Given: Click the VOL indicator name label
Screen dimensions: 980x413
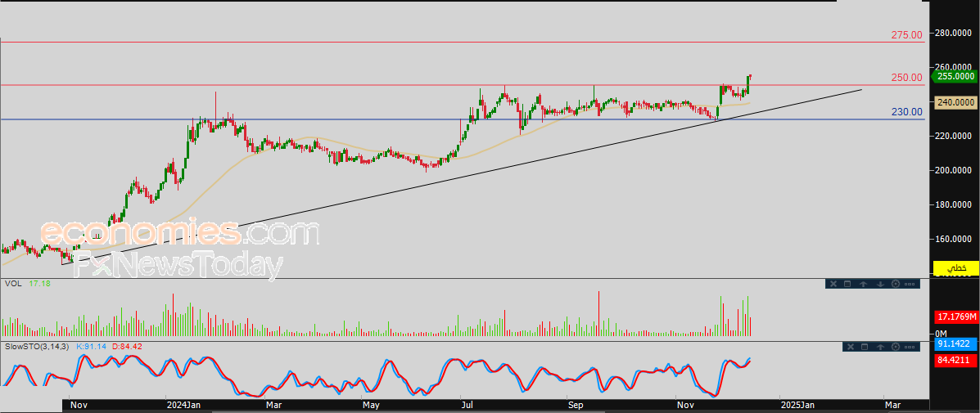Looking at the screenshot, I should coord(12,283).
